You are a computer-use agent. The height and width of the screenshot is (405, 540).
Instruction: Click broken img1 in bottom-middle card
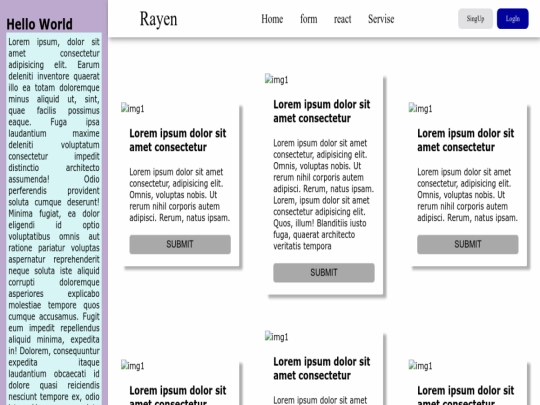[x=277, y=336]
